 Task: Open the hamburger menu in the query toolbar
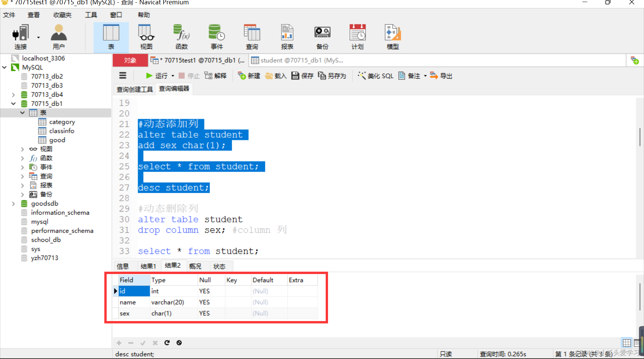tap(123, 76)
